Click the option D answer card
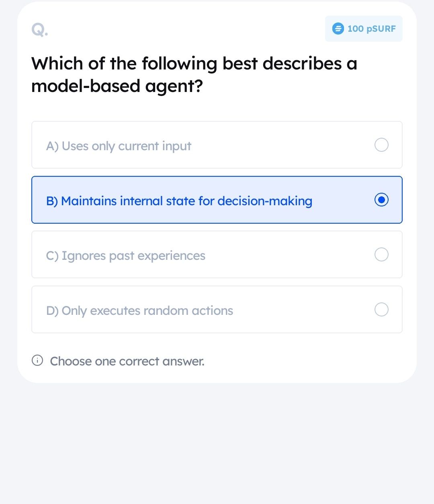This screenshot has height=504, width=434. tap(217, 309)
